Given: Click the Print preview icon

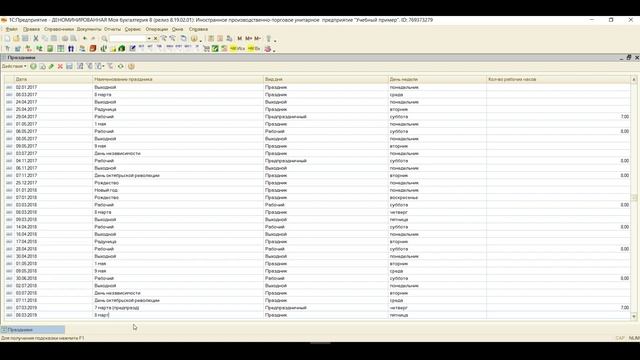Looking at the screenshot, I should click(x=73, y=38).
